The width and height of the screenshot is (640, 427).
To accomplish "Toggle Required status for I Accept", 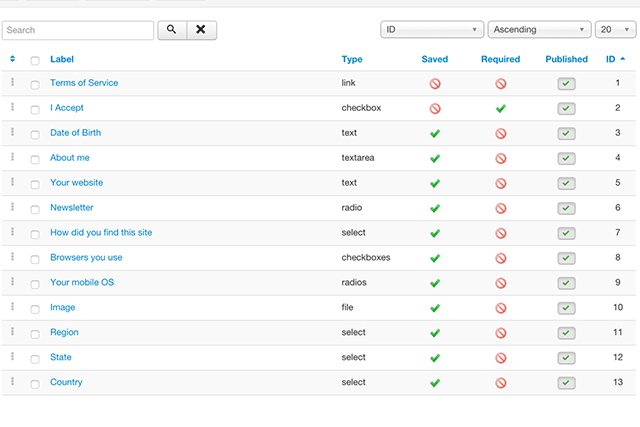I will (501, 109).
